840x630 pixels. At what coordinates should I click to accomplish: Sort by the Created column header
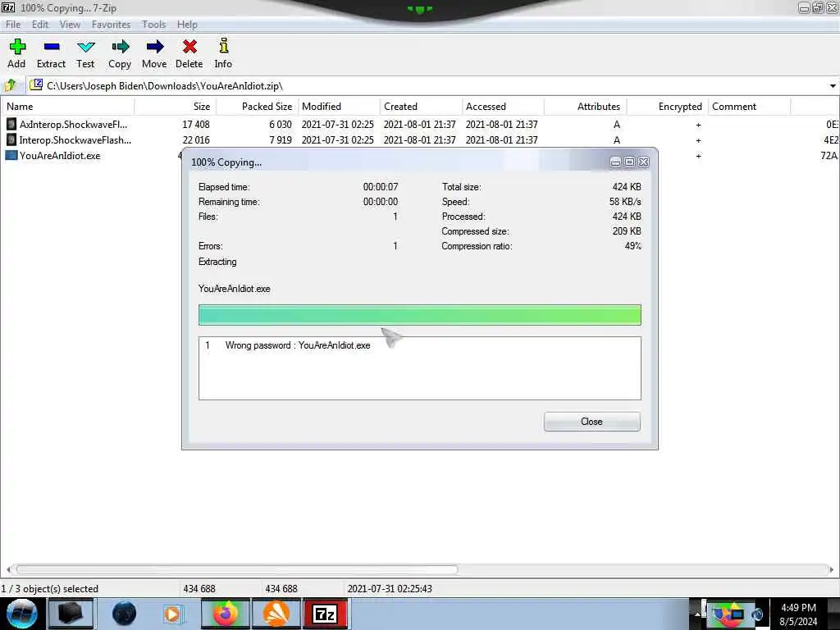(421, 107)
